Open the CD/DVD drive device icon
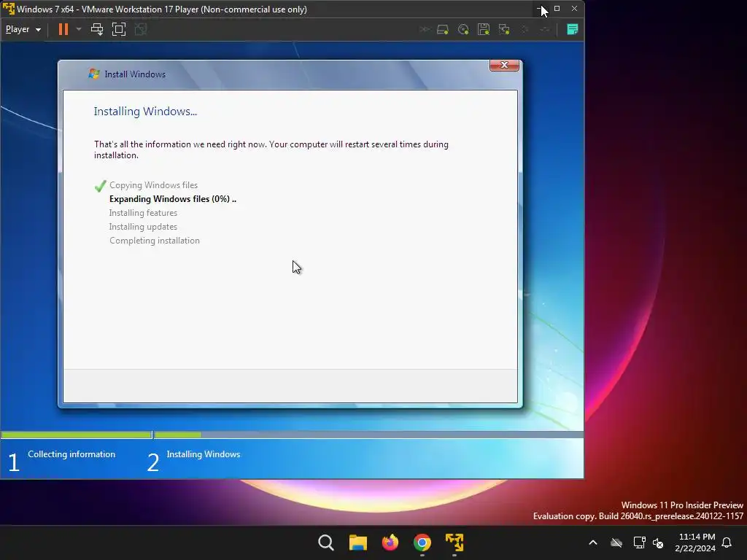Image resolution: width=747 pixels, height=560 pixels. pyautogui.click(x=463, y=29)
